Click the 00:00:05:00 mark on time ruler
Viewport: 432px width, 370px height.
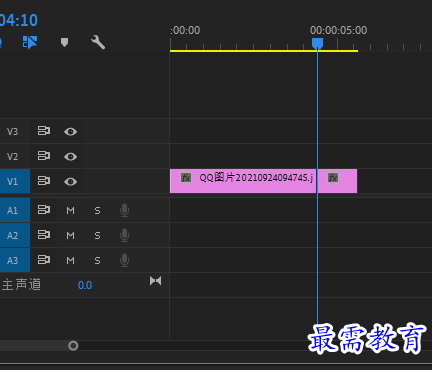(338, 31)
